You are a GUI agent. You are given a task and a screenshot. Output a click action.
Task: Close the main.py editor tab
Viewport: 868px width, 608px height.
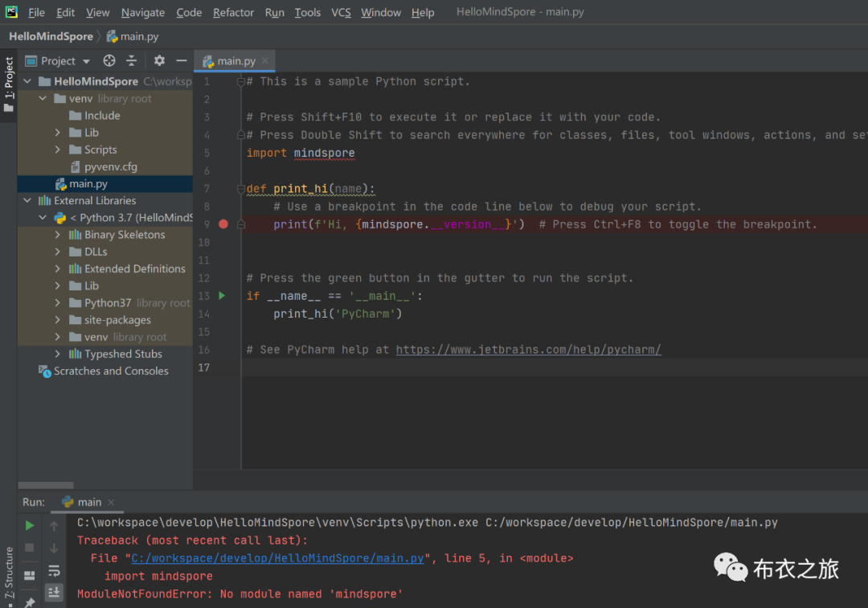265,61
